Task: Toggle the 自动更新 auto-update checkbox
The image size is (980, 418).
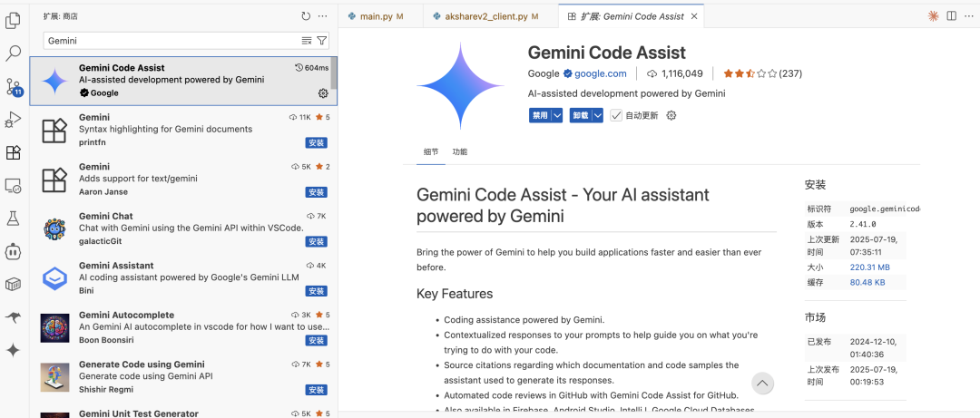Action: 616,115
